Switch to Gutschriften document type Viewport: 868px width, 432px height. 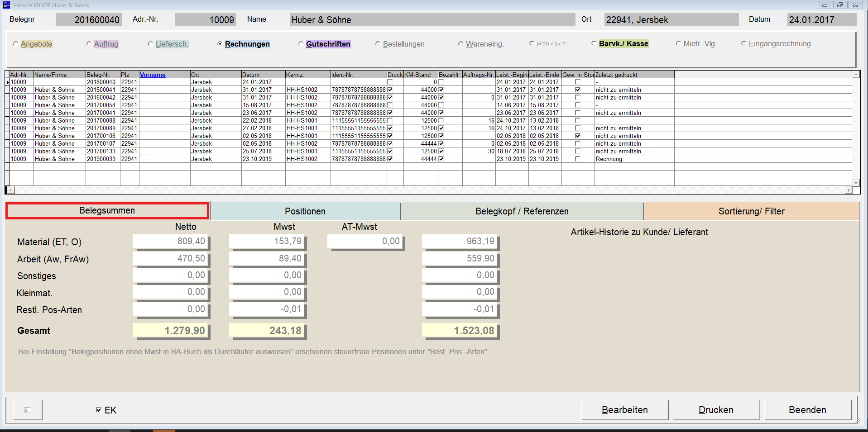(301, 44)
